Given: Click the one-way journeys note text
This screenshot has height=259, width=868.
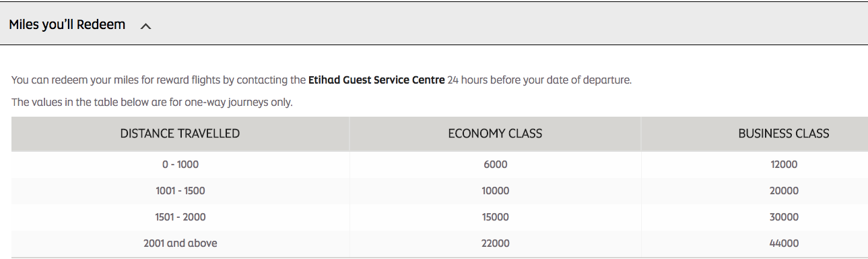Looking at the screenshot, I should pyautogui.click(x=152, y=103).
